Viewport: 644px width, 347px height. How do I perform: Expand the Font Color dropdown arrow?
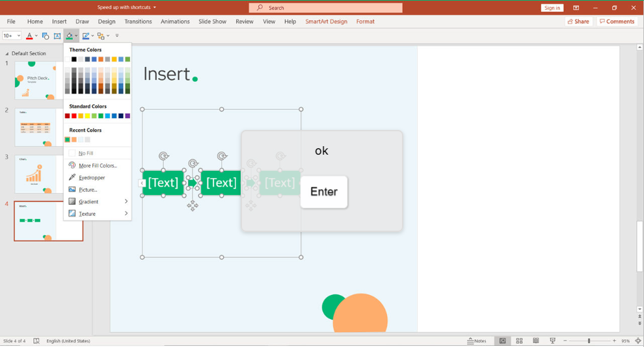coord(36,36)
